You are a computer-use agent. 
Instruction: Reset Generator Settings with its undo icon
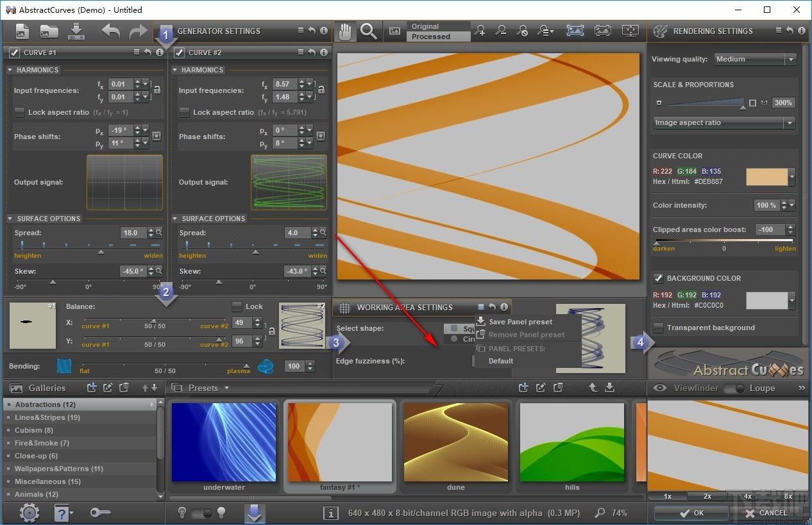tap(312, 31)
